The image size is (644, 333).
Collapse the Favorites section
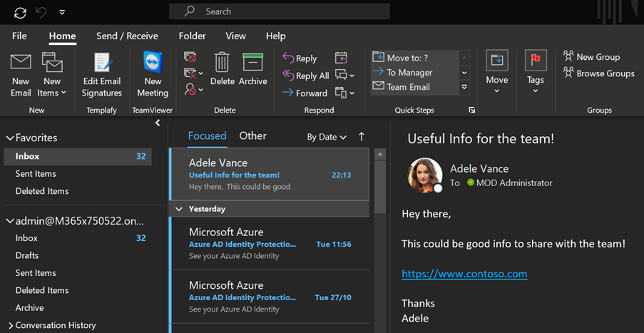click(10, 138)
